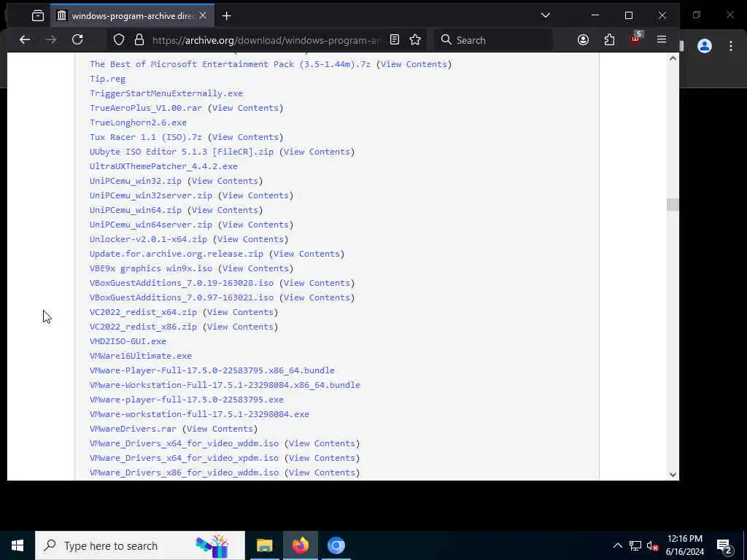View Contents of VC2022_redist_x86.zip
Screen dimensions: 747x560
(x=240, y=327)
